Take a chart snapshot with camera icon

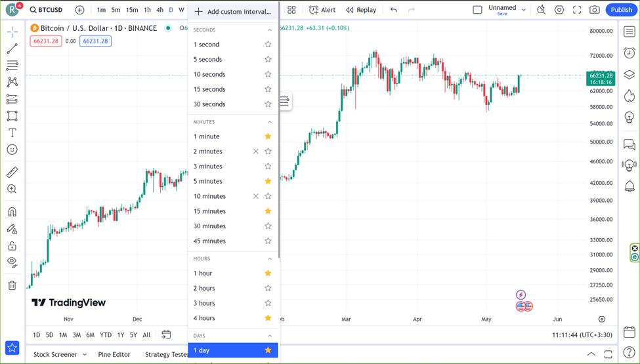[595, 10]
